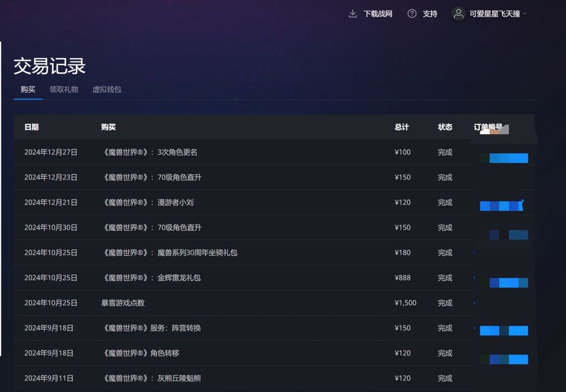
Task: Select the 购买 tab
Action: click(x=28, y=89)
